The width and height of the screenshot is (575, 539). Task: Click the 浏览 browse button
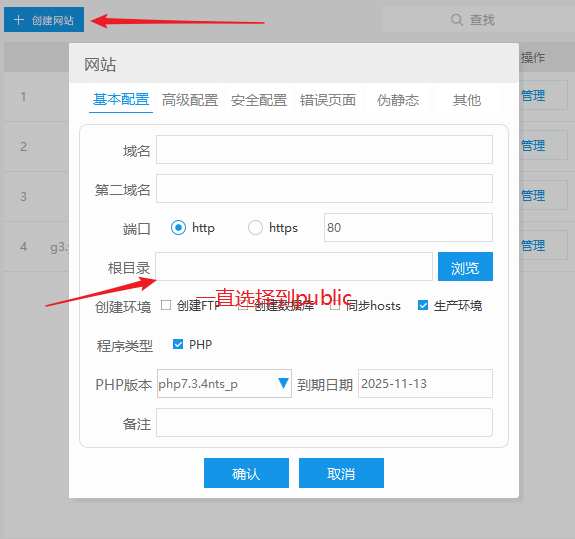coord(465,267)
